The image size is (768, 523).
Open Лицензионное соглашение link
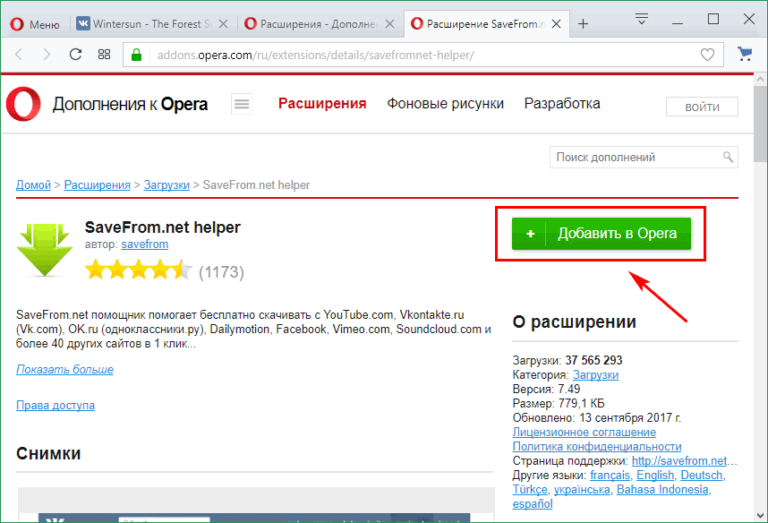584,432
